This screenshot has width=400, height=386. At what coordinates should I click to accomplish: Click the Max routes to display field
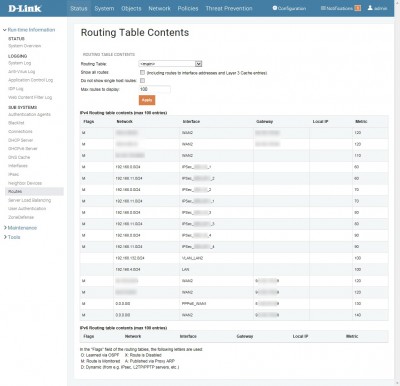155,89
